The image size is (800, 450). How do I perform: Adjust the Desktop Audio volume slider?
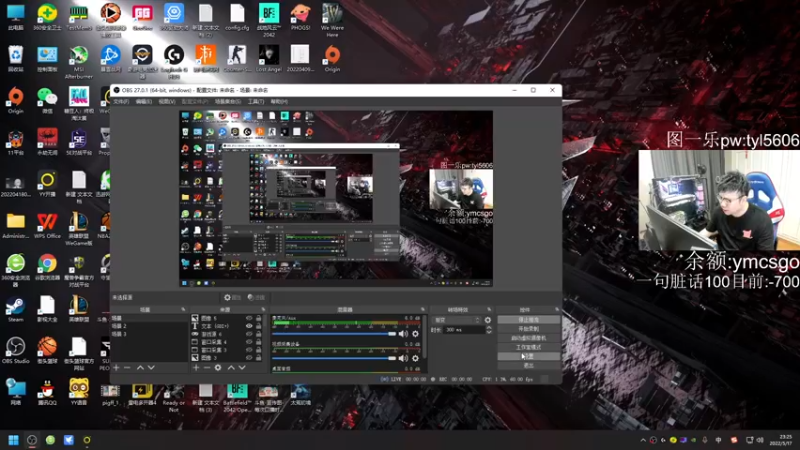335,333
